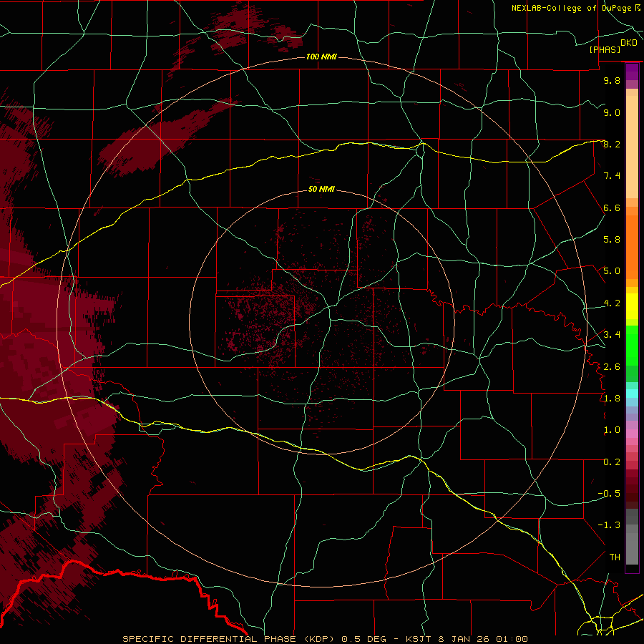Click the 3.4 value on the color scale
The height and width of the screenshot is (644, 644).
(612, 335)
